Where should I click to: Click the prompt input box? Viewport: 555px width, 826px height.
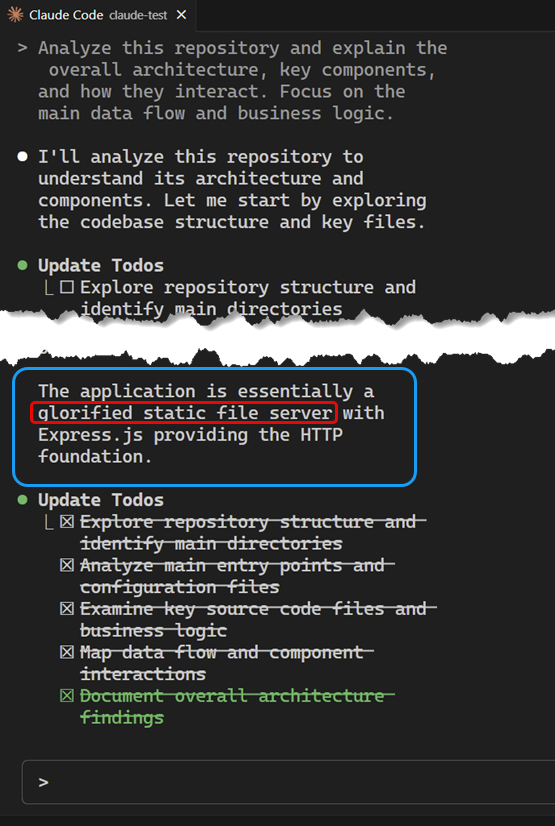tap(288, 782)
